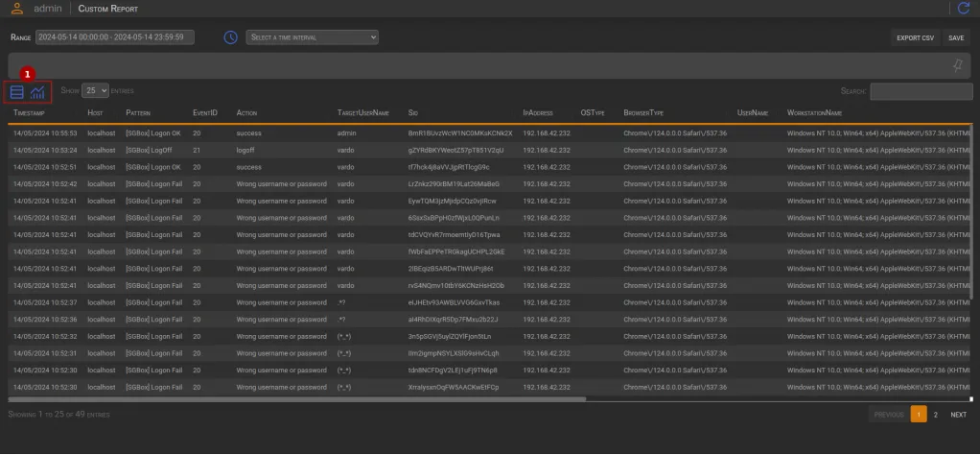Sort by the Action column header
The height and width of the screenshot is (455, 980).
[246, 113]
